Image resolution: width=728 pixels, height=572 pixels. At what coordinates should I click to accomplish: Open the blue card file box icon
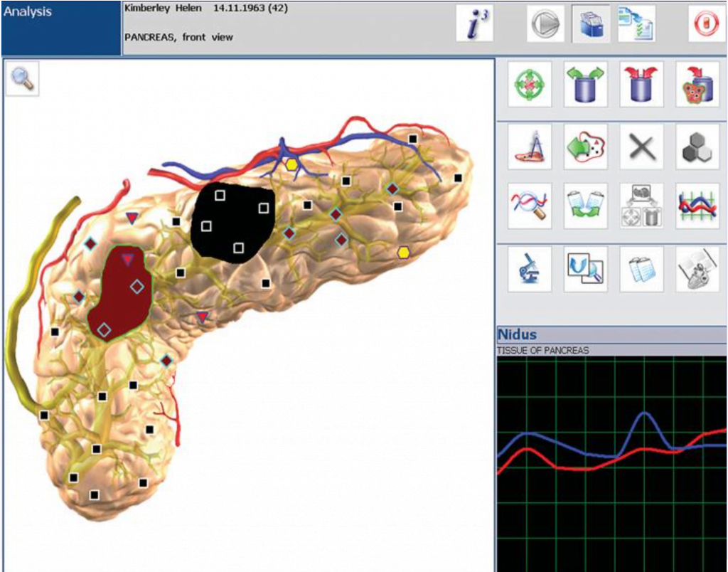point(590,24)
